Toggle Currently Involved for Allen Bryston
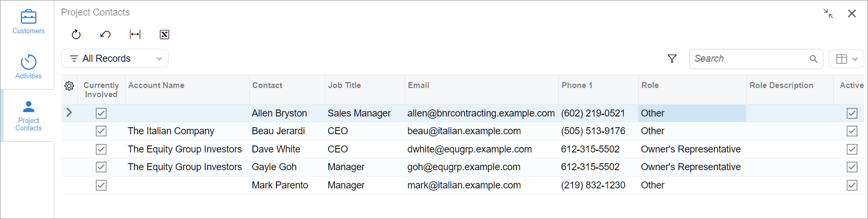This screenshot has width=868, height=219. pyautogui.click(x=101, y=113)
